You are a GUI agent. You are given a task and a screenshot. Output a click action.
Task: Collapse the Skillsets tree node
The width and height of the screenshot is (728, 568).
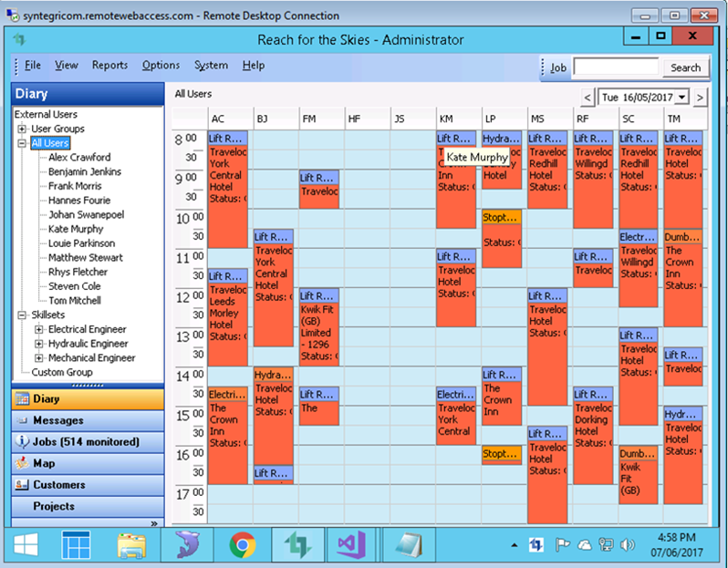point(21,315)
